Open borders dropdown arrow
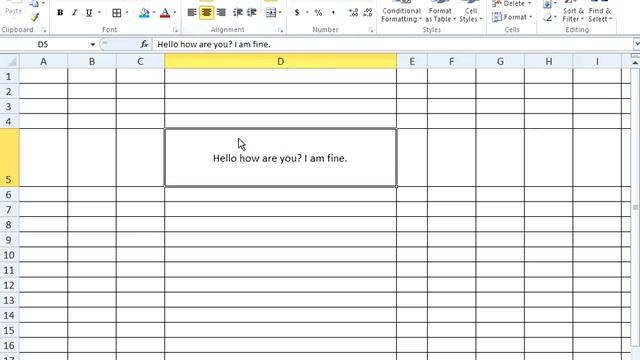640x360 pixels. (127, 13)
